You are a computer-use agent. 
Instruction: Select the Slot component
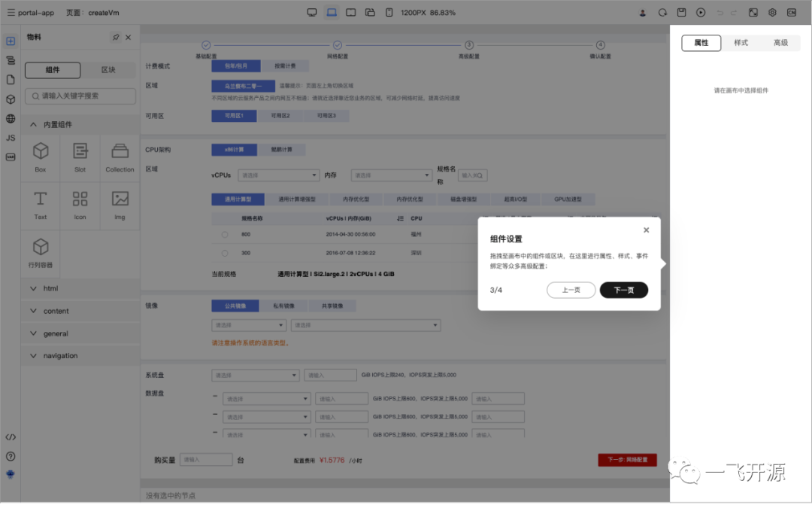(80, 157)
